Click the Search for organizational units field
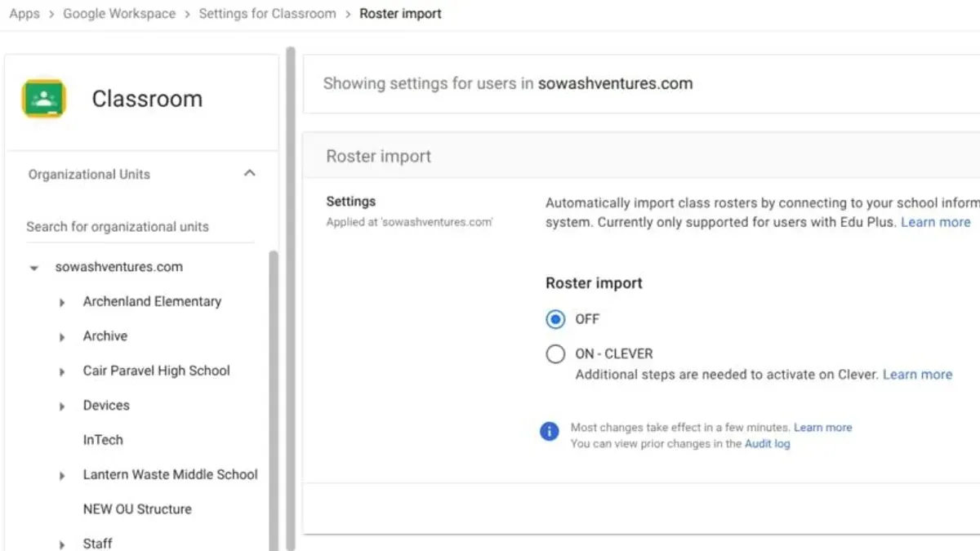The image size is (980, 551). pyautogui.click(x=140, y=227)
